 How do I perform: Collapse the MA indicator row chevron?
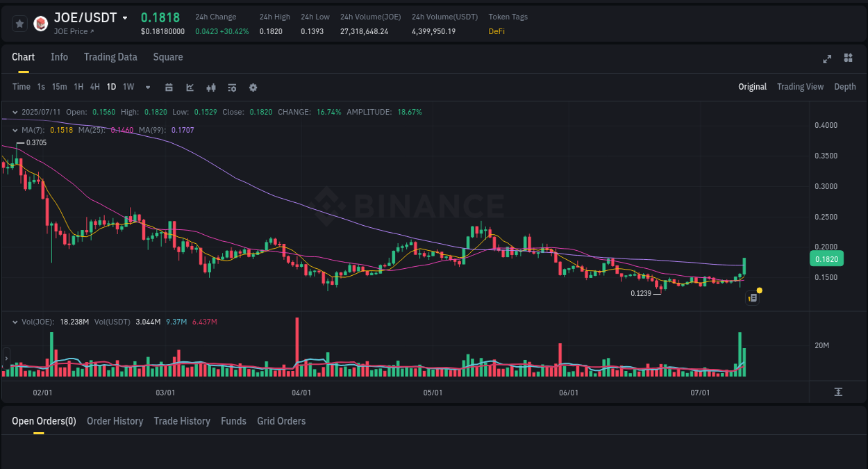15,130
